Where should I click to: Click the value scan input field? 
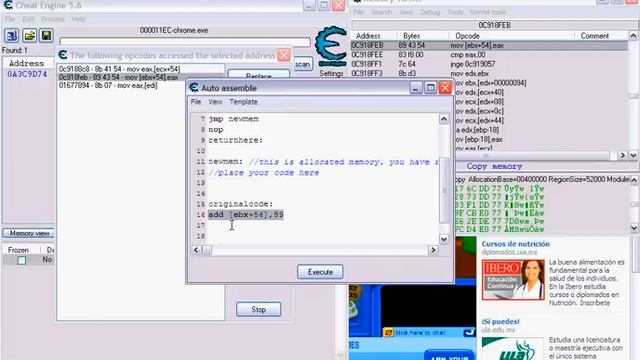185,42
